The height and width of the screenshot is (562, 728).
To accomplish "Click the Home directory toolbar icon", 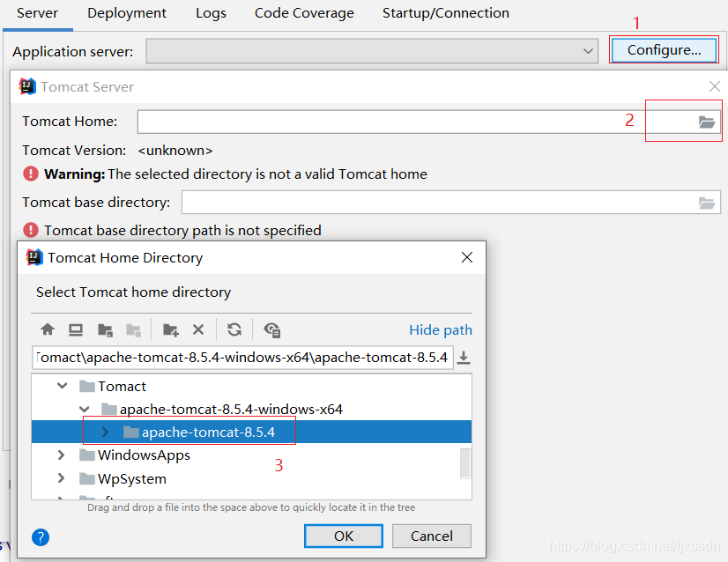I will tap(48, 330).
